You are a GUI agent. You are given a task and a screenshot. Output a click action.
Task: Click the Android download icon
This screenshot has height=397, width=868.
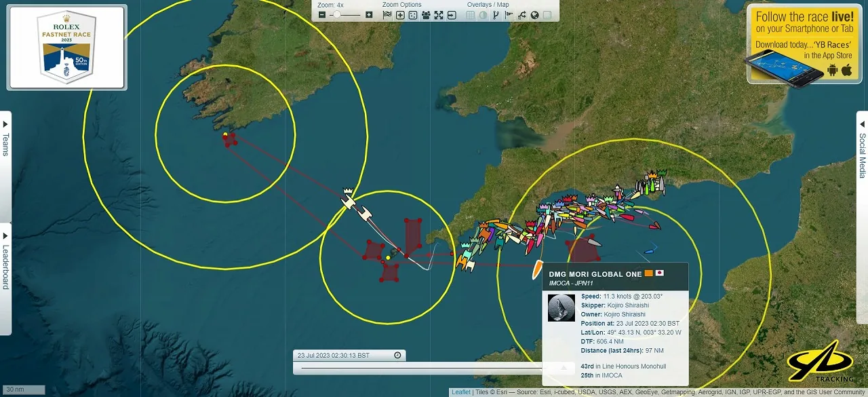point(832,70)
